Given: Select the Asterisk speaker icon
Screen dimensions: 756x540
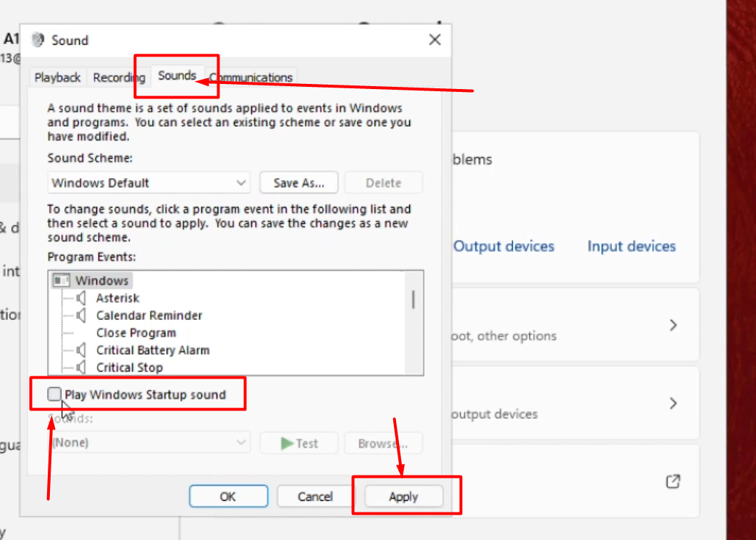Looking at the screenshot, I should pos(81,298).
